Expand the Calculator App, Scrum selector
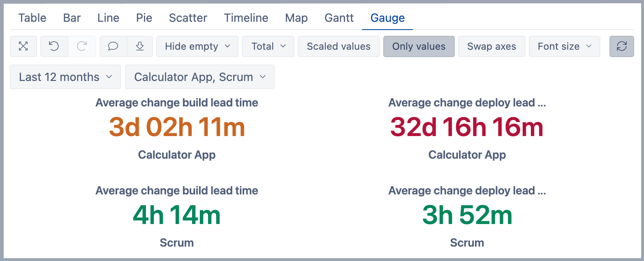Viewport: 644px width, 261px height. coord(200,77)
